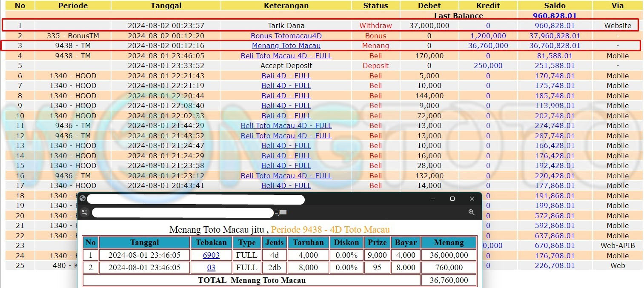Open site information icon beside the address bar

[85, 212]
